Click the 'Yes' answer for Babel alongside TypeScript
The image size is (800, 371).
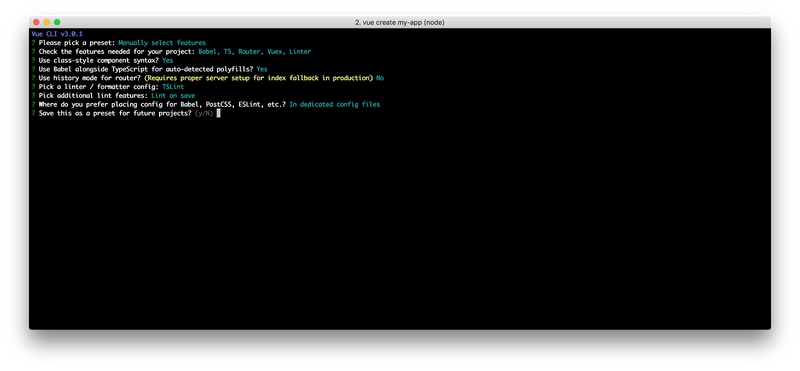coord(262,69)
